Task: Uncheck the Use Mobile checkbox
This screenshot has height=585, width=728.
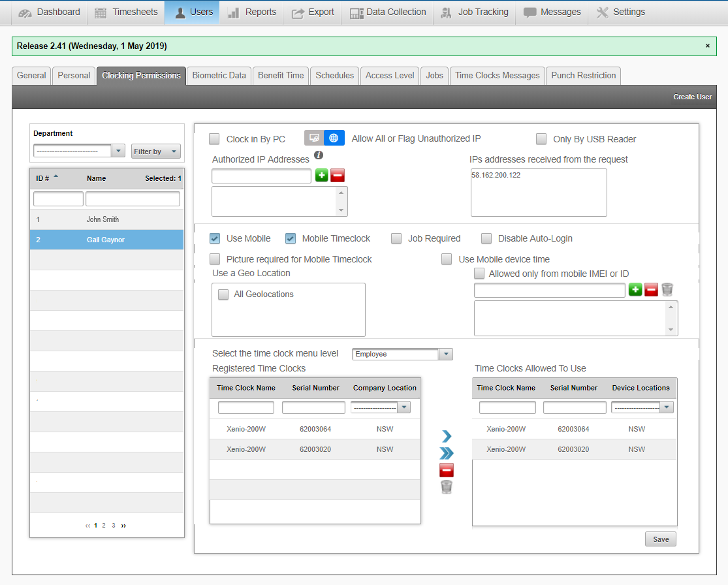Action: 215,238
